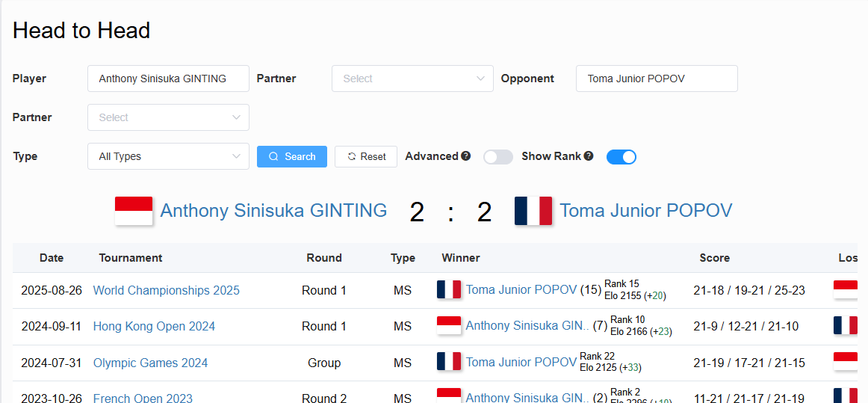Click the France flag in World Championships 2025 winner cell

(x=449, y=290)
